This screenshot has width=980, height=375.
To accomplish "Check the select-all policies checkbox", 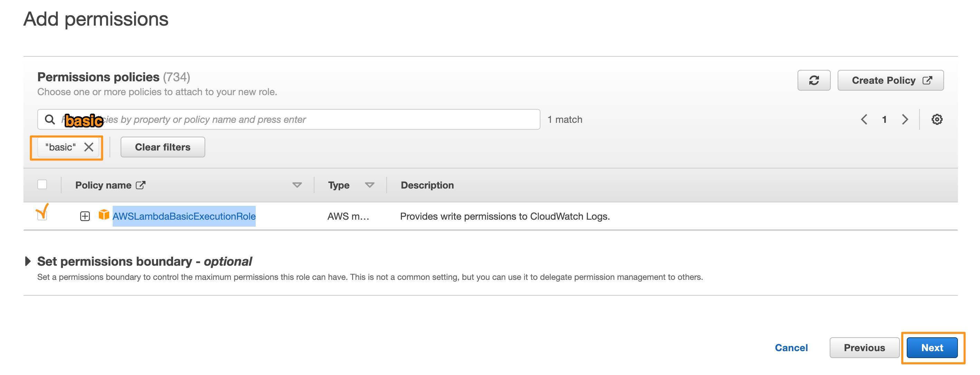I will [x=42, y=184].
